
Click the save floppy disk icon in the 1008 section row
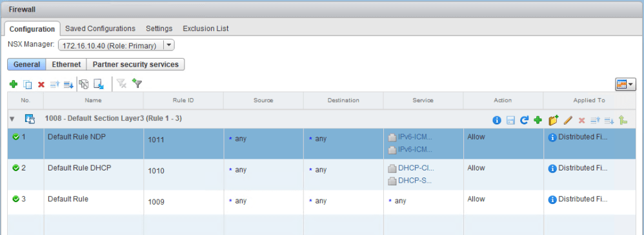(510, 120)
